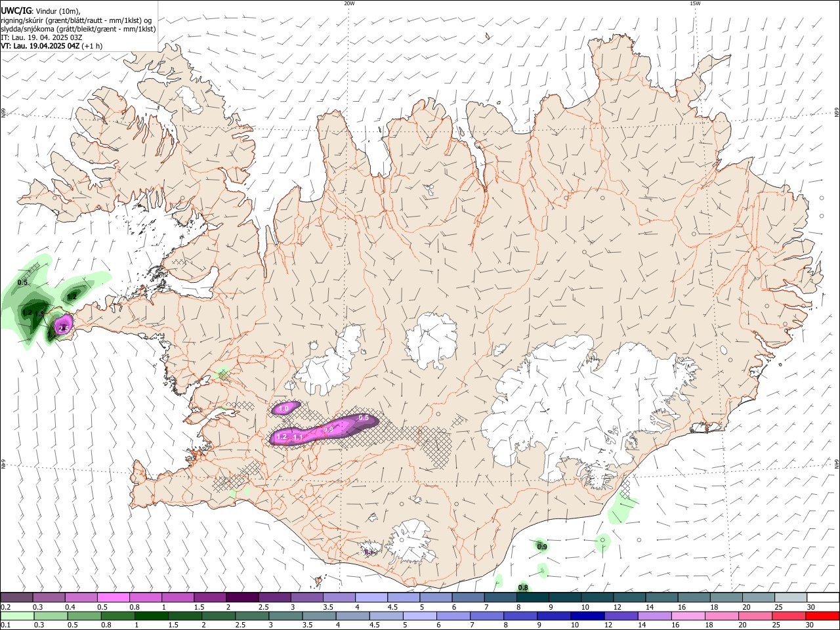Pick the light pink 16–18 rain scale swatch
Image resolution: width=840 pixels, height=630 pixels.
687,616
